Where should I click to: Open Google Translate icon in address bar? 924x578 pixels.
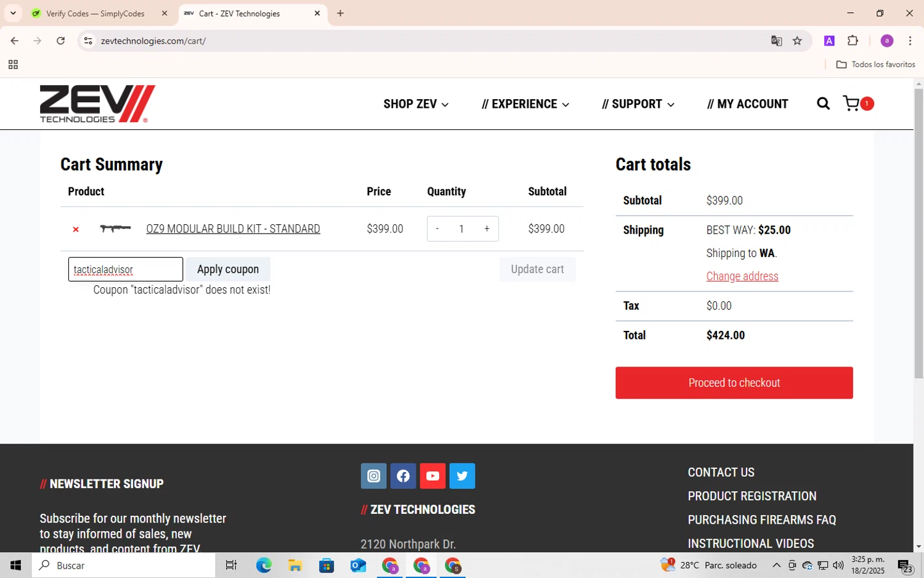pos(777,41)
